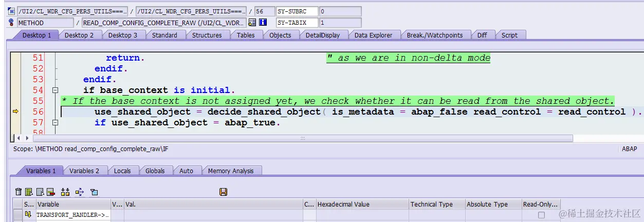Click the Variable column header
This screenshot has width=644, height=222.
(73, 204)
